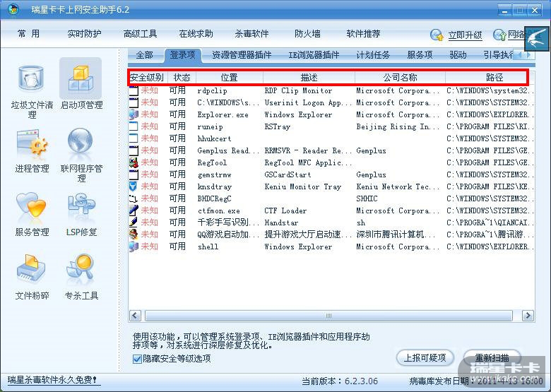Open the 垃圾文件清理 tool
The width and height of the screenshot is (551, 392).
tap(31, 92)
